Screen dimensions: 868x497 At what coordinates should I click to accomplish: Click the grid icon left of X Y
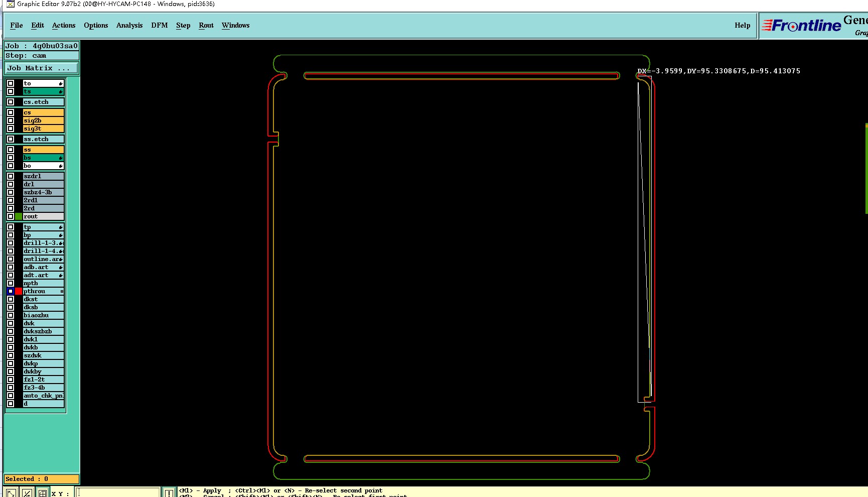(43, 492)
